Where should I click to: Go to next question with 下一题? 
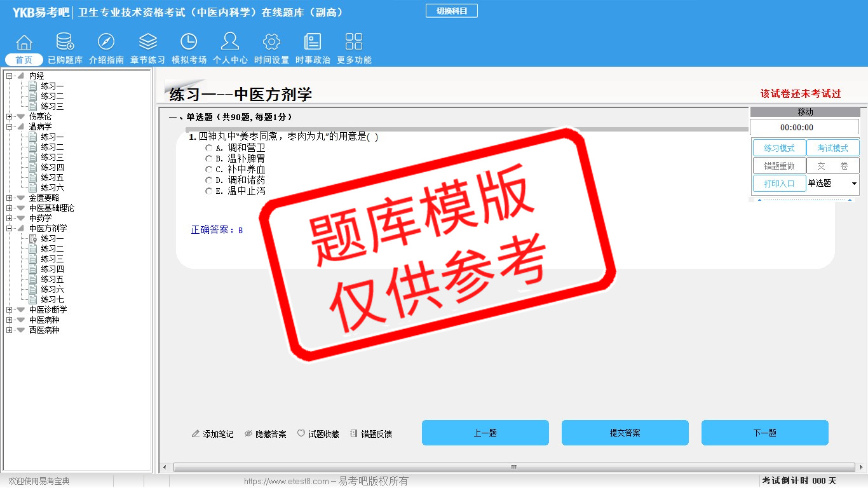click(x=765, y=433)
